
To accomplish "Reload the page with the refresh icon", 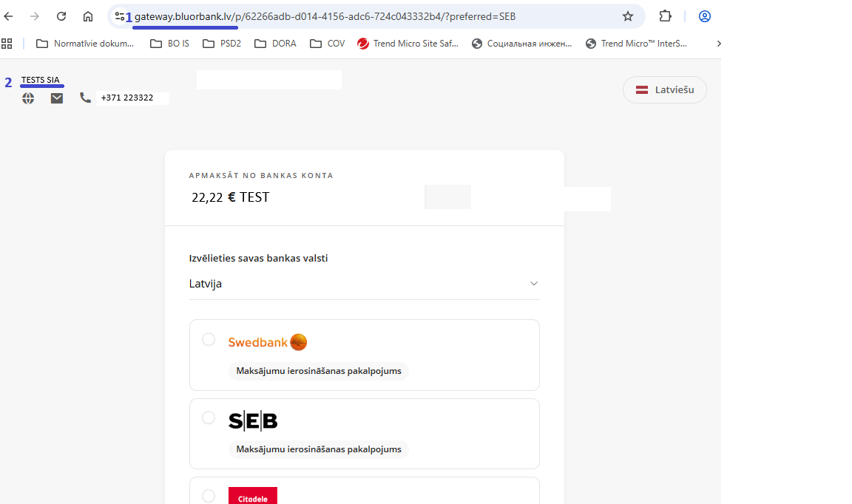I will 61,16.
